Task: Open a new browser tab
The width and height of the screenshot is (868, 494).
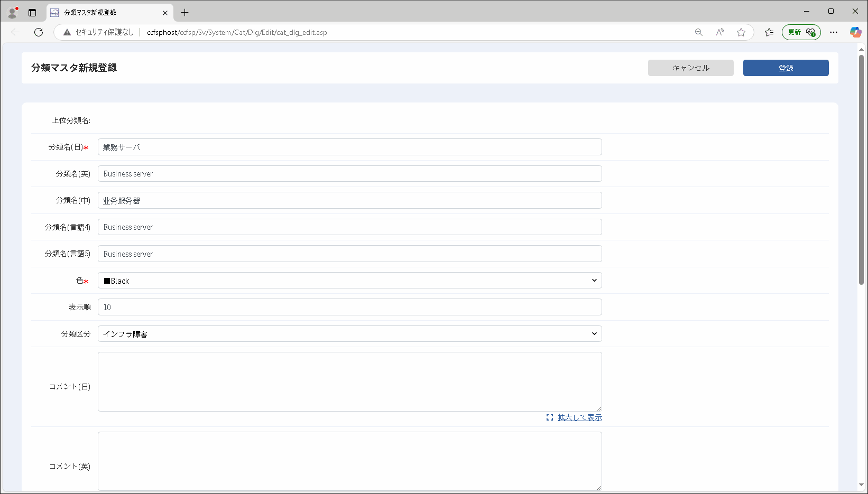Action: tap(184, 13)
